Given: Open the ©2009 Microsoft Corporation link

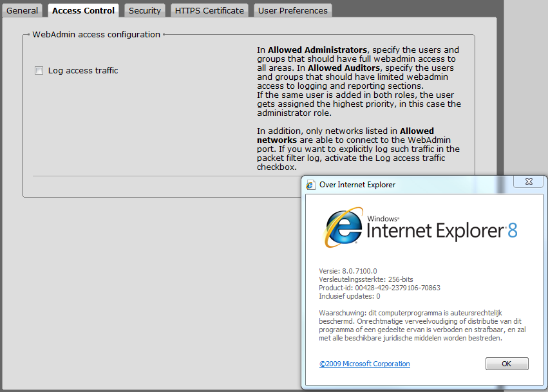Looking at the screenshot, I should (364, 364).
